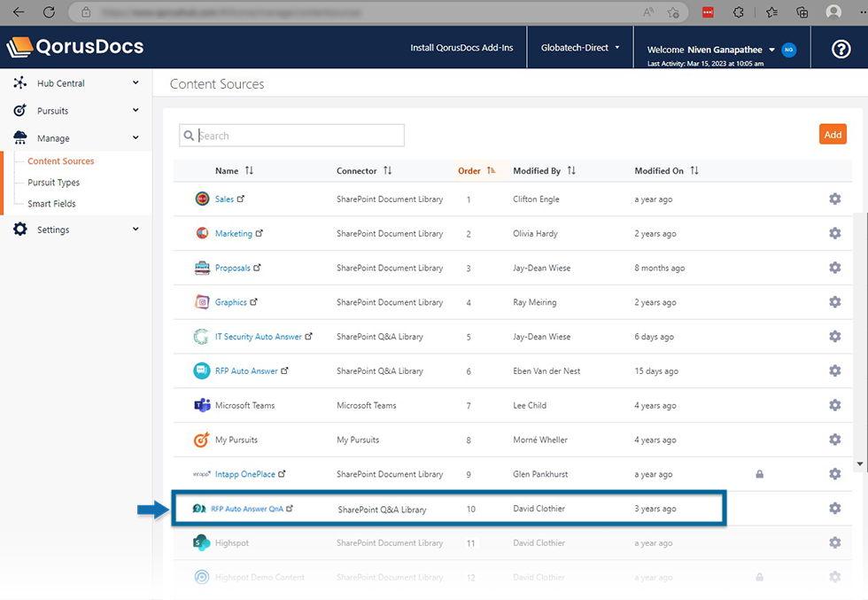Open gear menu for Highspot row
The width and height of the screenshot is (868, 600).
(834, 542)
